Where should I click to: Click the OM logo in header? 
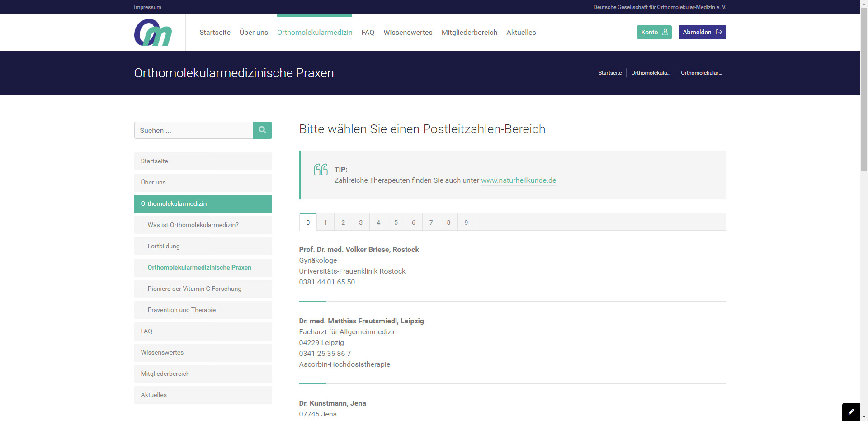coord(153,33)
